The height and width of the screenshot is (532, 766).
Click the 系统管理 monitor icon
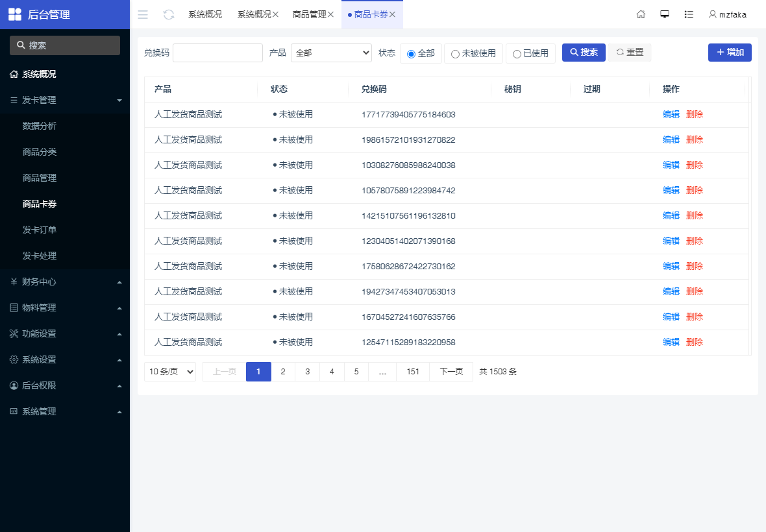click(x=14, y=411)
